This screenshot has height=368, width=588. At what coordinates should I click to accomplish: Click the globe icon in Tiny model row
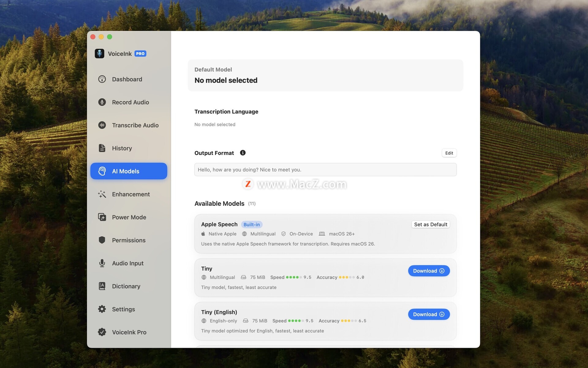point(204,277)
